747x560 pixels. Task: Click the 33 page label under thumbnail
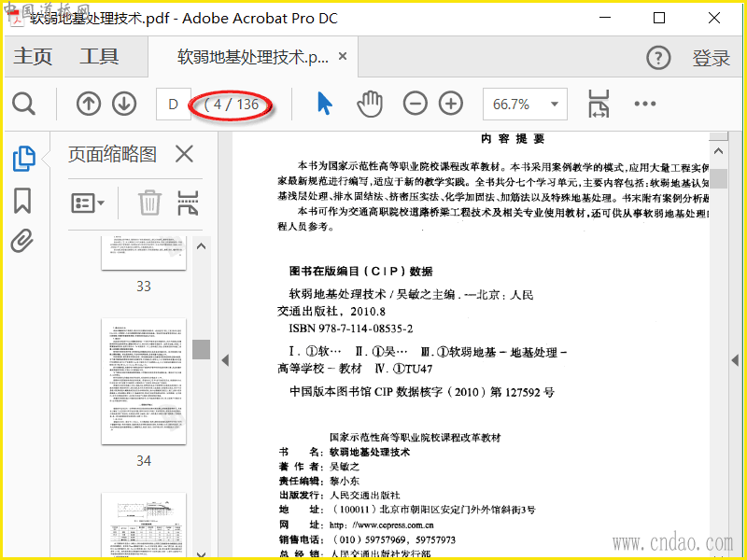[144, 287]
